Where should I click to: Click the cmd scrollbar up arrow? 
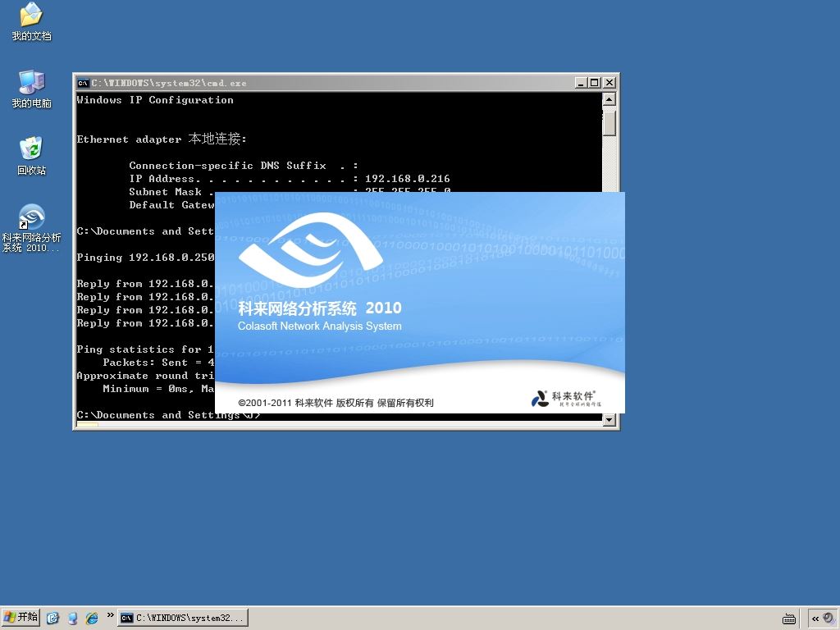(x=609, y=99)
